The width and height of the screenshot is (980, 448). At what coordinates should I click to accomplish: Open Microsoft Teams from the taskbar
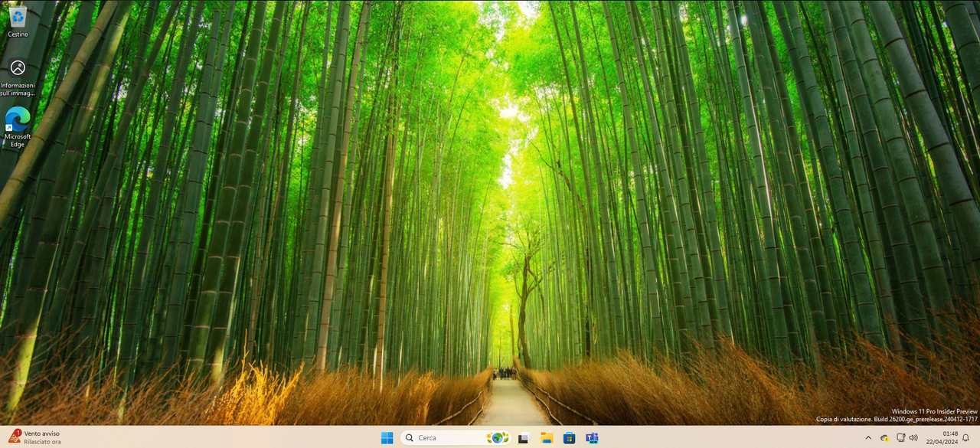pyautogui.click(x=591, y=438)
